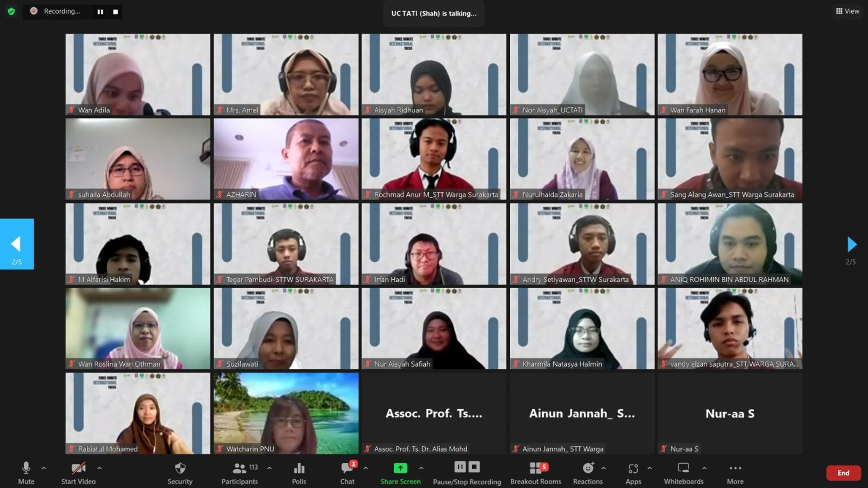868x488 pixels.
Task: Select Watcharin PNU video thumbnail
Action: [286, 413]
